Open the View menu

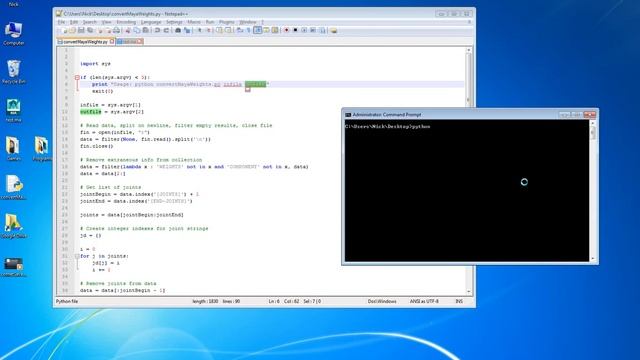tap(107, 22)
